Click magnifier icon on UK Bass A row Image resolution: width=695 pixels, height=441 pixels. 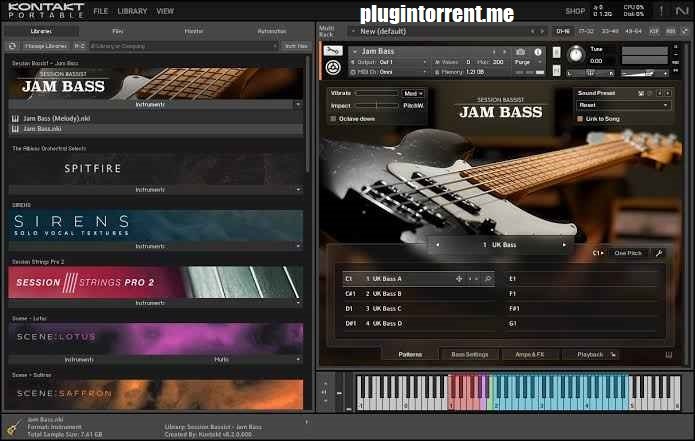[x=488, y=279]
